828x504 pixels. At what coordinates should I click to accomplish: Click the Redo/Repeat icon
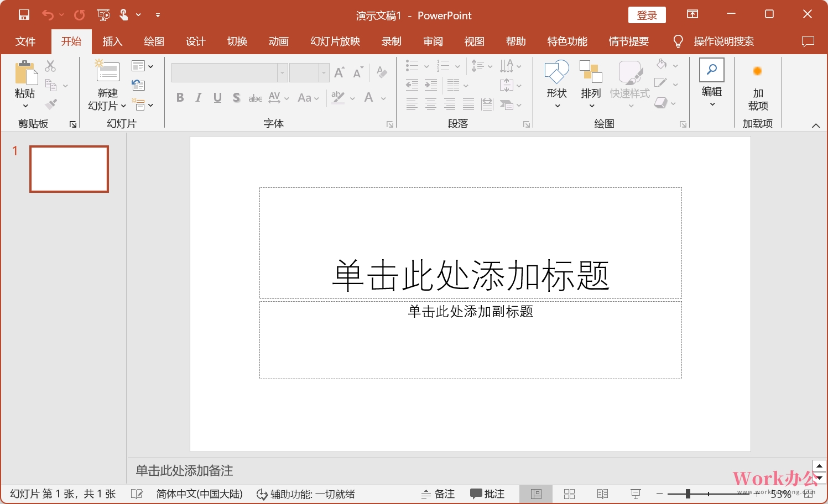coord(80,15)
